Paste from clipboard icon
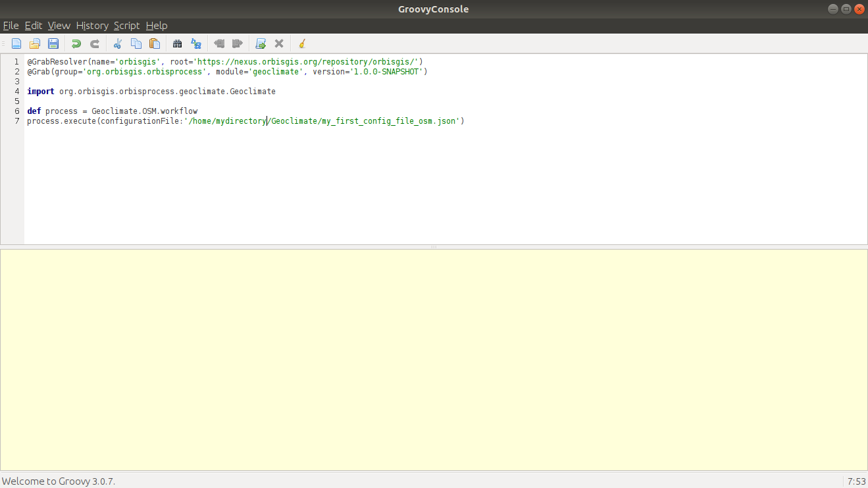868x488 pixels. [155, 43]
